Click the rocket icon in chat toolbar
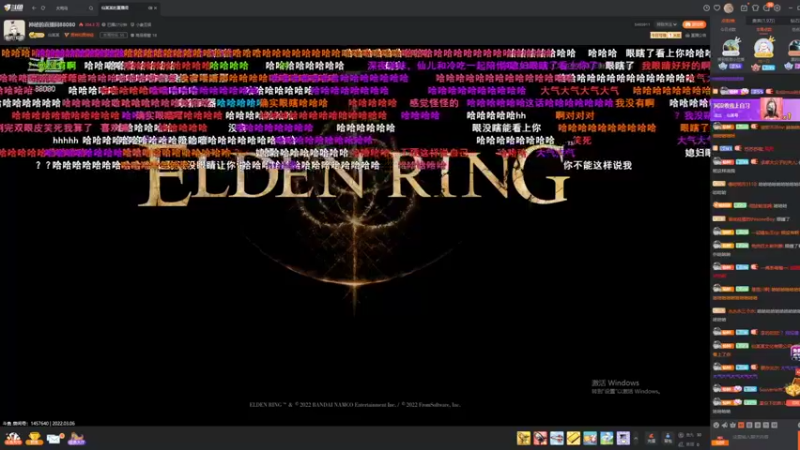 724,425
